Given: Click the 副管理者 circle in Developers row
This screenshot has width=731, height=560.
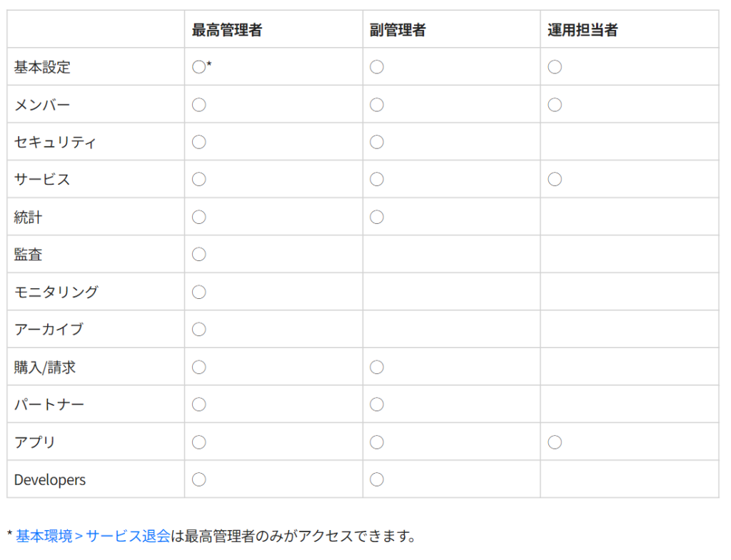Looking at the screenshot, I should (x=377, y=479).
